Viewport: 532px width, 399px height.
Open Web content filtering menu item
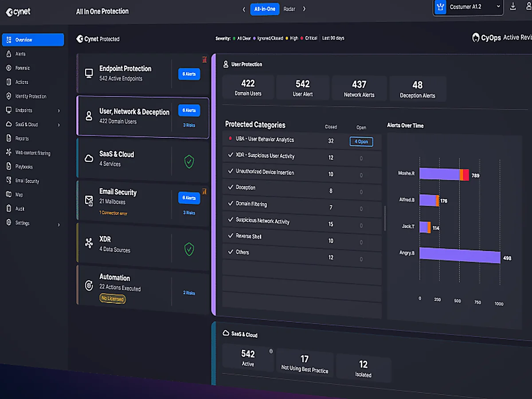click(x=33, y=153)
